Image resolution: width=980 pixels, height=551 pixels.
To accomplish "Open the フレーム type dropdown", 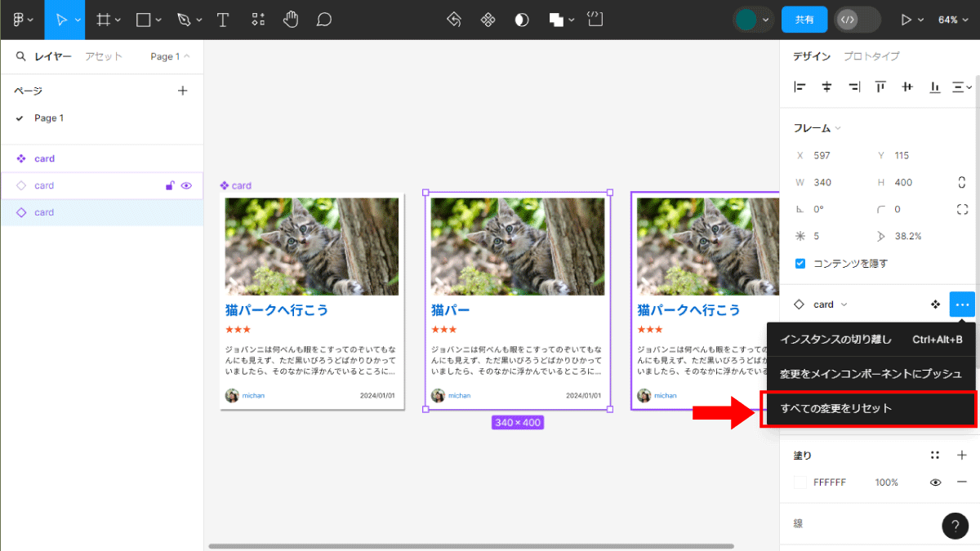I will click(x=817, y=128).
